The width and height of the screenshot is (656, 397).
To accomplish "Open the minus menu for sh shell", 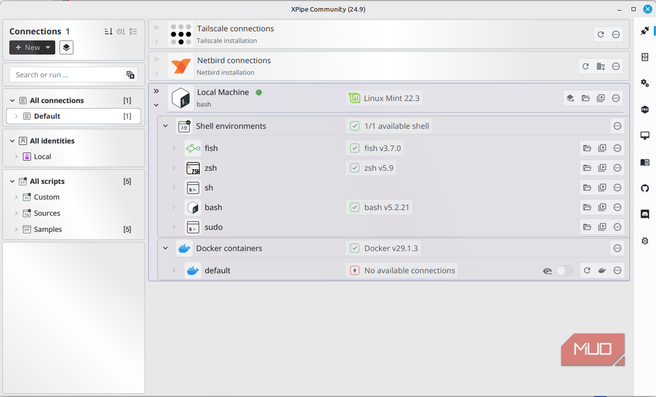I will [x=617, y=187].
